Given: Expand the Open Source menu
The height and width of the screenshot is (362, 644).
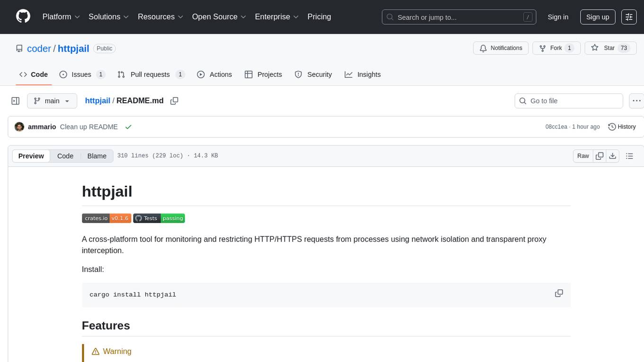Looking at the screenshot, I should (219, 17).
